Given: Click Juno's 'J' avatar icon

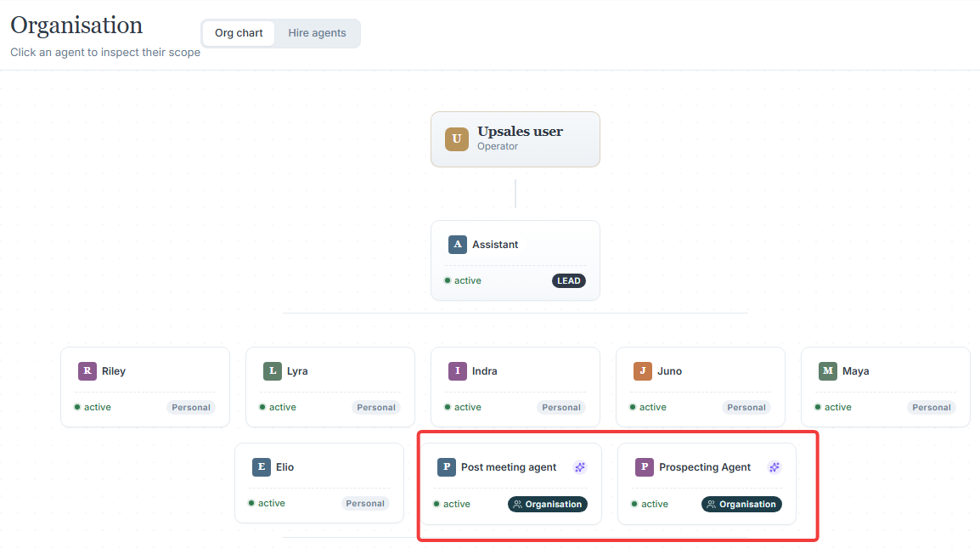Looking at the screenshot, I should coord(643,371).
